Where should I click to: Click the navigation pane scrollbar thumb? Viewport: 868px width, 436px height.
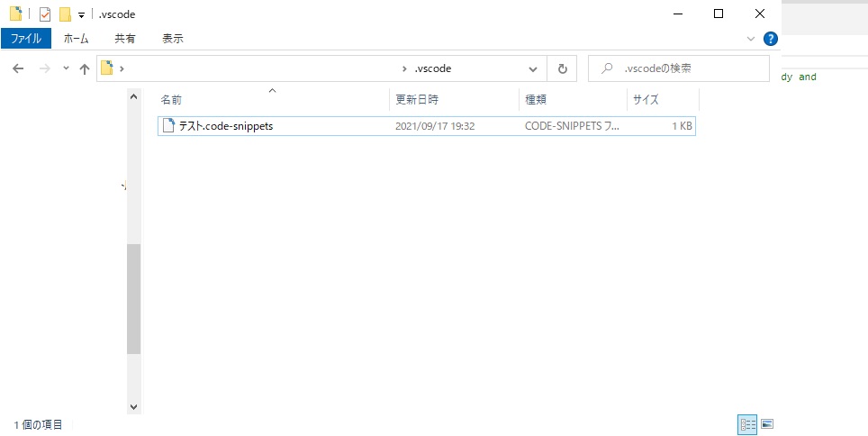(x=133, y=298)
